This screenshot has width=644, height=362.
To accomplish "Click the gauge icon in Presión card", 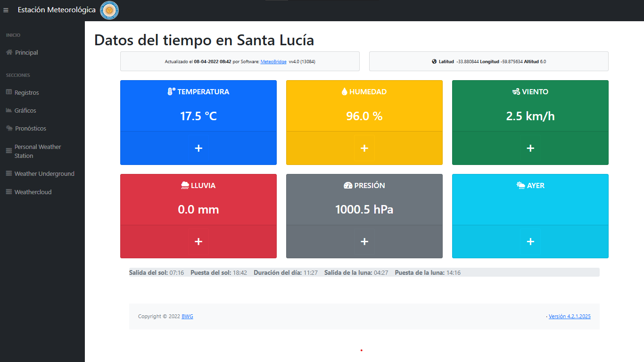I will click(x=348, y=185).
